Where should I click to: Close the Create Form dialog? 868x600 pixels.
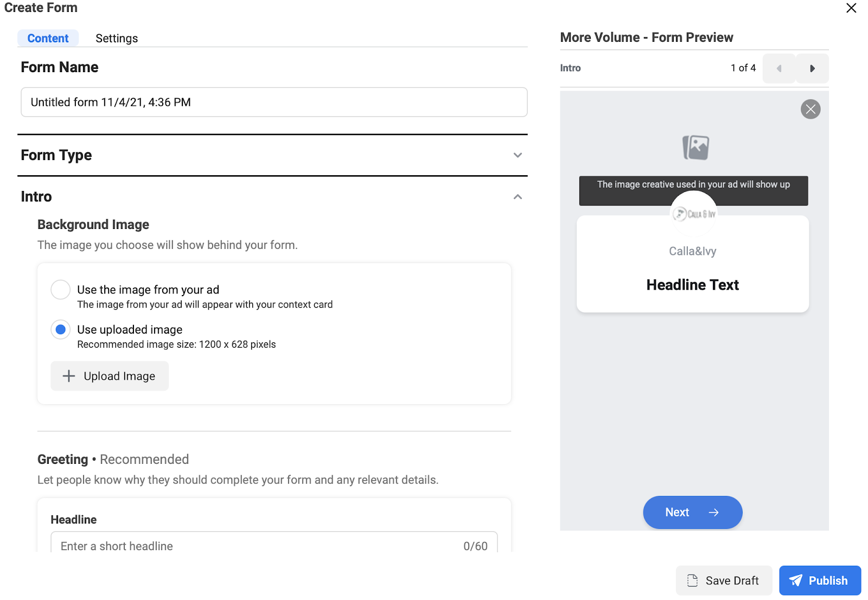pyautogui.click(x=851, y=8)
